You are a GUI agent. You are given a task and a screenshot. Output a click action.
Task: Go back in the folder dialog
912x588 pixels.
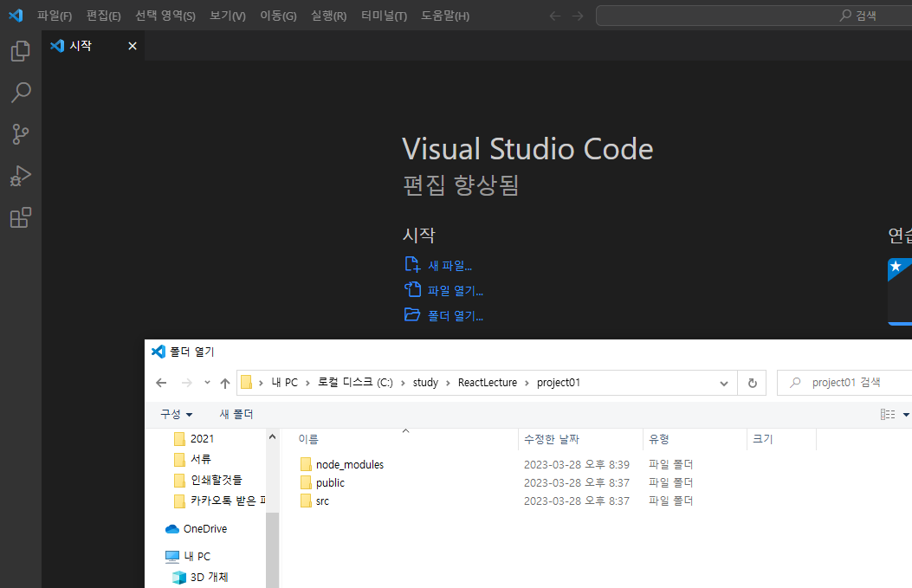tap(161, 383)
